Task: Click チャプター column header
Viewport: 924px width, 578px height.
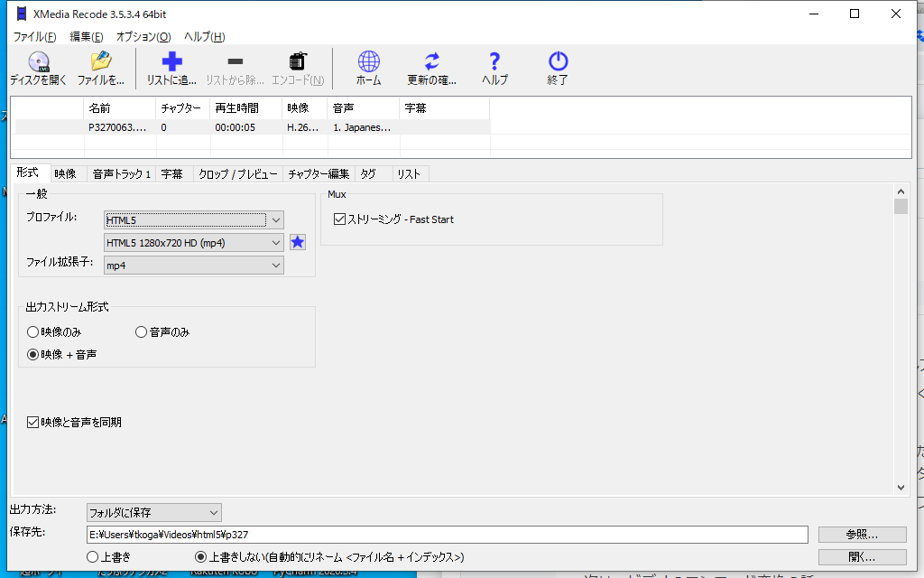Action: tap(182, 108)
